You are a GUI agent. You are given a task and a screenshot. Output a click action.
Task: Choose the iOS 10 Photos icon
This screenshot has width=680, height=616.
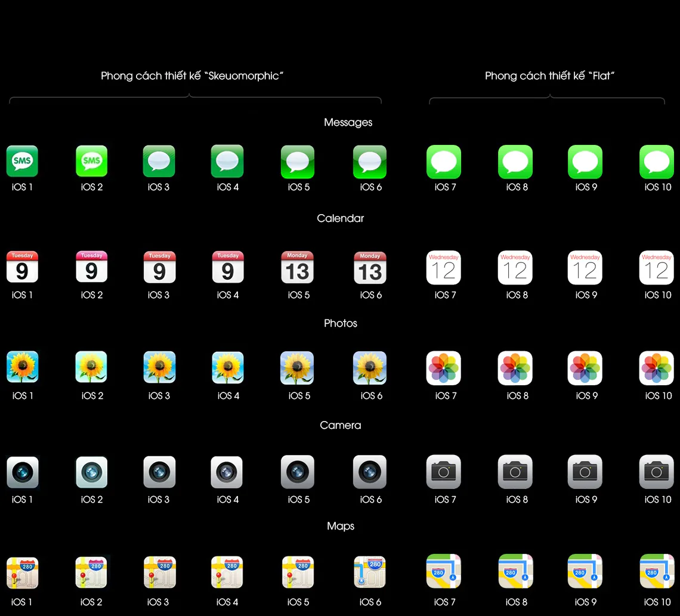click(657, 368)
